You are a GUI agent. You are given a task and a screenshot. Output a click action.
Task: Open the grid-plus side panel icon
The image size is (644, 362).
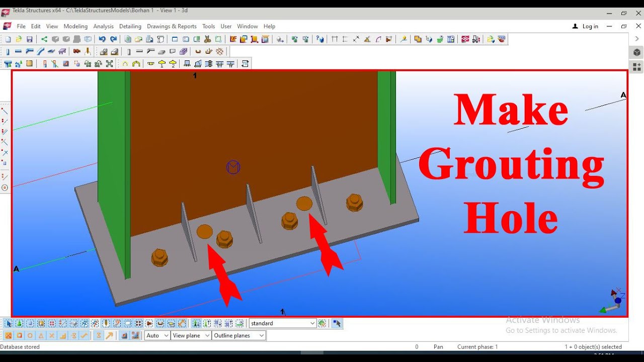tap(637, 66)
